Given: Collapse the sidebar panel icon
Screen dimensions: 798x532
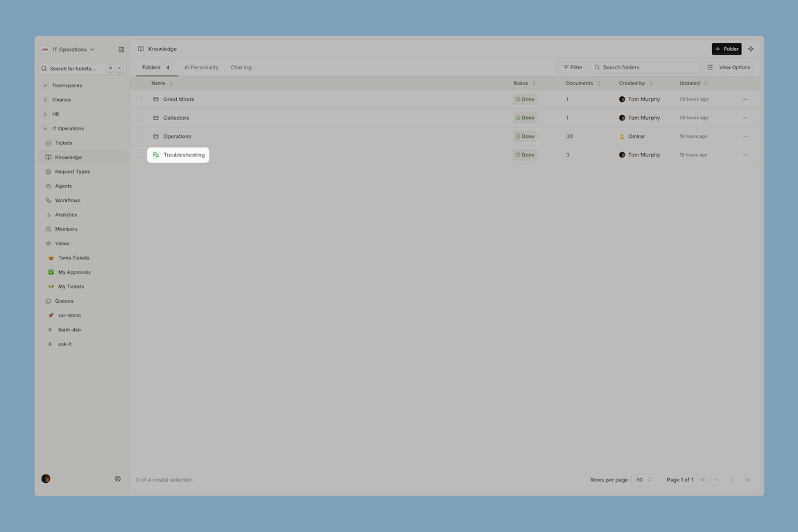Looking at the screenshot, I should [x=121, y=50].
